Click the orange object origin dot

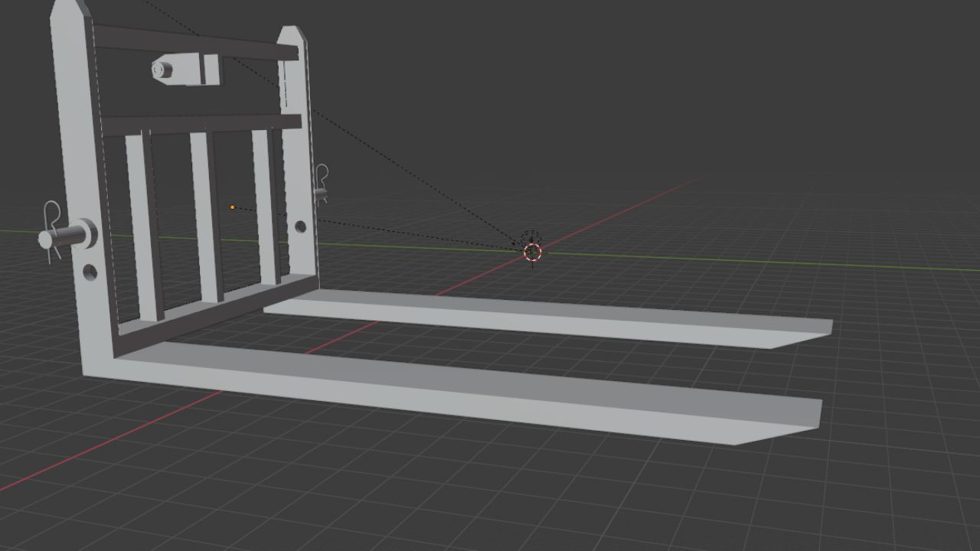(x=232, y=207)
